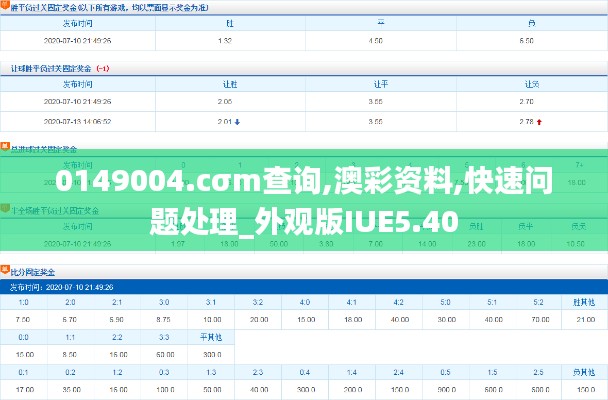
Task: Click the 17.00 odds under 0:1
Action: [x=25, y=390]
